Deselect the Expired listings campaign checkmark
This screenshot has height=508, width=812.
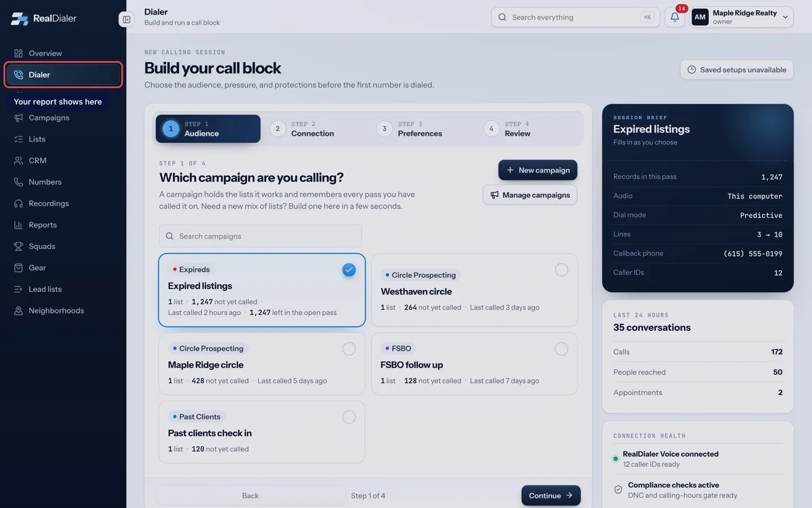point(349,270)
